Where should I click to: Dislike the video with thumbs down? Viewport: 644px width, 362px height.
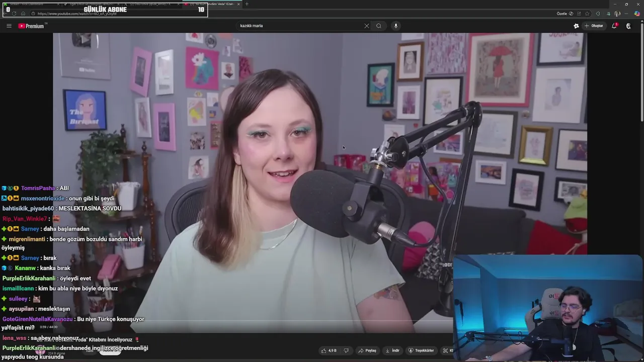click(x=346, y=350)
